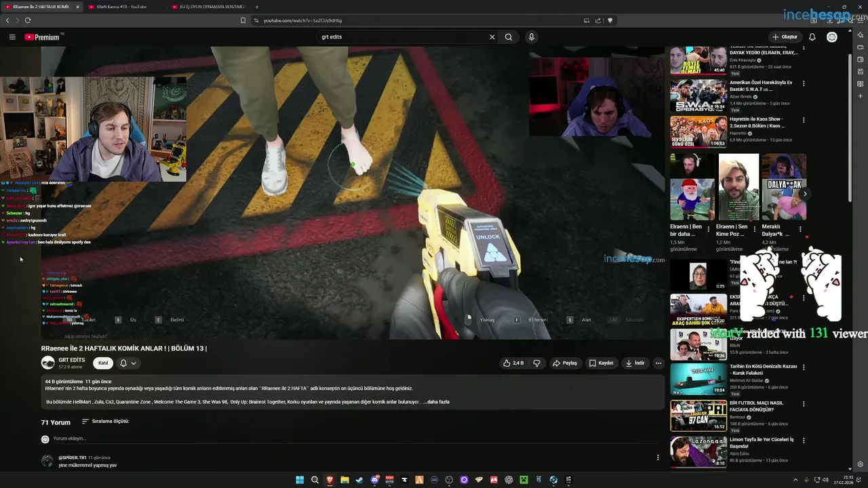Open options for 'Limon Tayfa' video
This screenshot has height=488, width=868.
(804, 441)
